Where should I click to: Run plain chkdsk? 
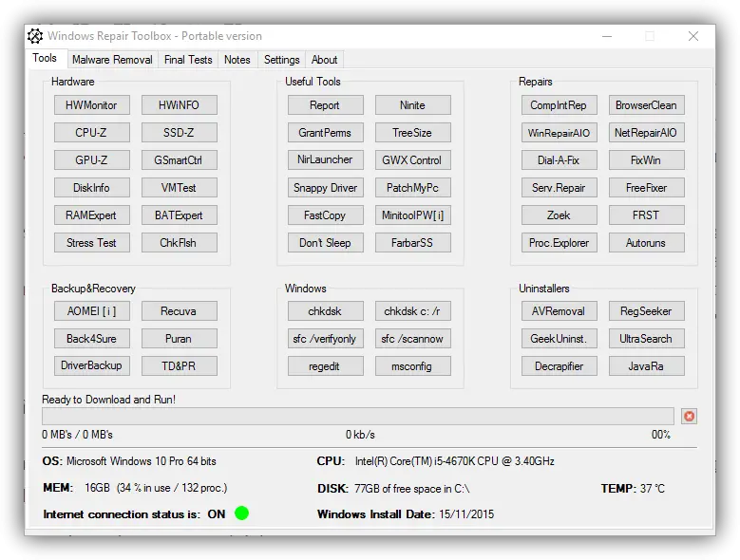[x=325, y=311]
